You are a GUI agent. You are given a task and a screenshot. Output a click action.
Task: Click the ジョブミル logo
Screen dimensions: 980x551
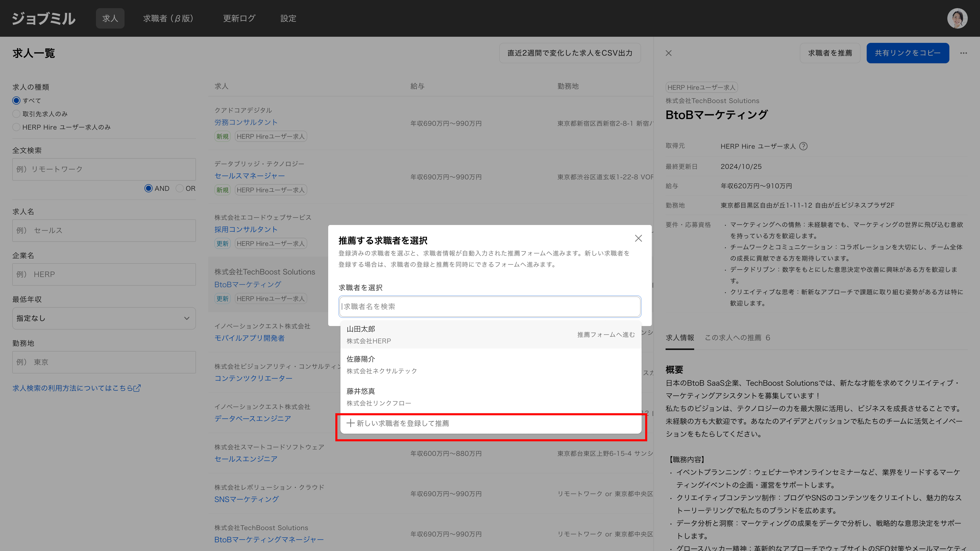44,18
